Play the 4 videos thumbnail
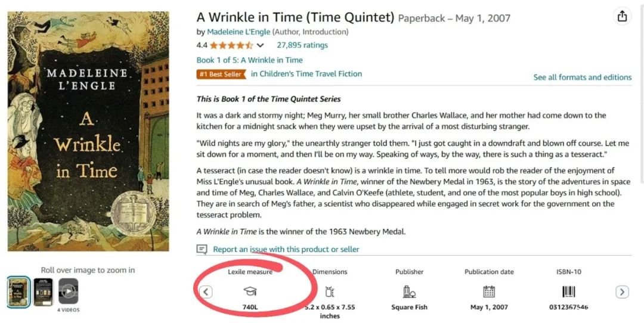Viewport: 644px width, 323px height. click(68, 291)
